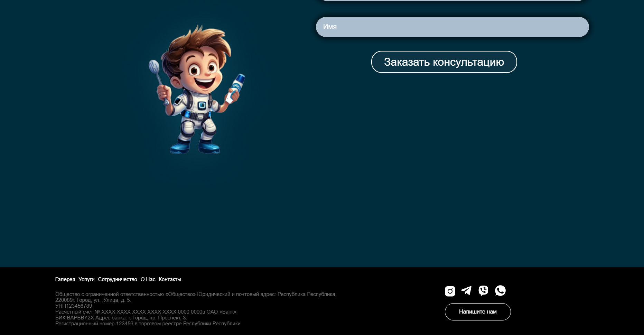Click the astronaut boy mascot image
Screen dimensions: 644x335
pyautogui.click(x=196, y=89)
